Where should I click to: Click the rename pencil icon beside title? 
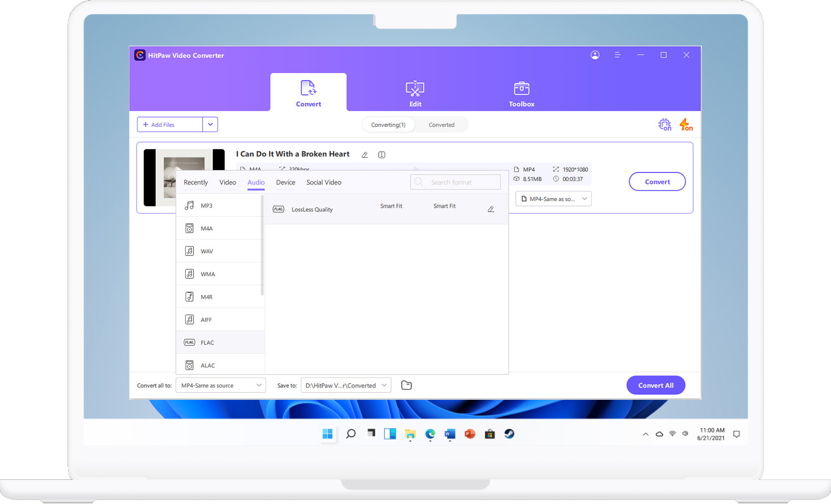coord(365,155)
